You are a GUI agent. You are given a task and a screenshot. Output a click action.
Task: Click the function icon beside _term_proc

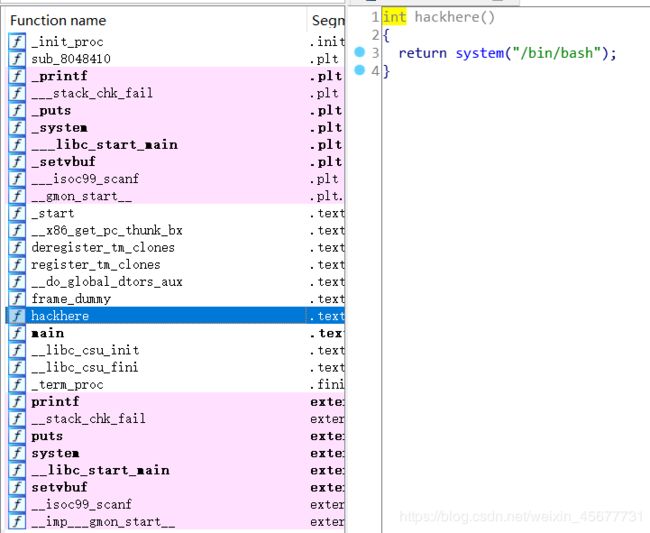pyautogui.click(x=17, y=385)
